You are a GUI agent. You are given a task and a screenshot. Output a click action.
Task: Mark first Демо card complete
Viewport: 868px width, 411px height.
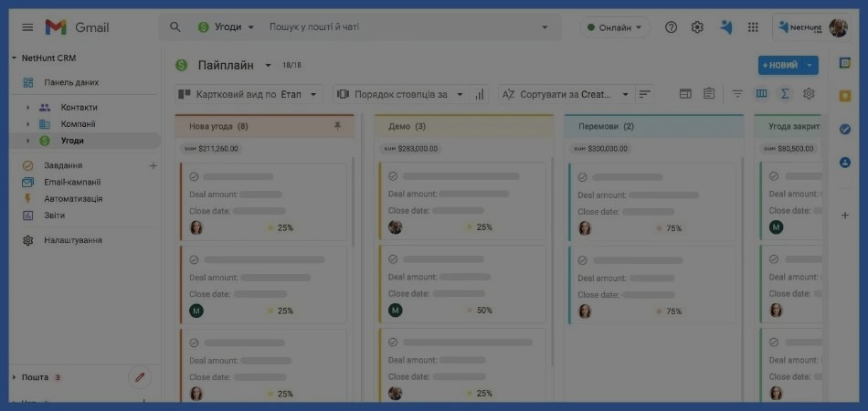point(393,176)
